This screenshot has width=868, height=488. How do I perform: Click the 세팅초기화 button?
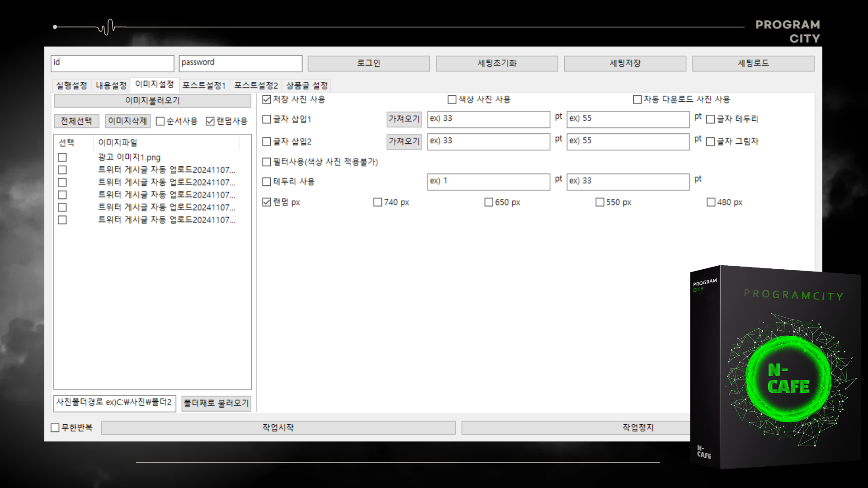[497, 63]
